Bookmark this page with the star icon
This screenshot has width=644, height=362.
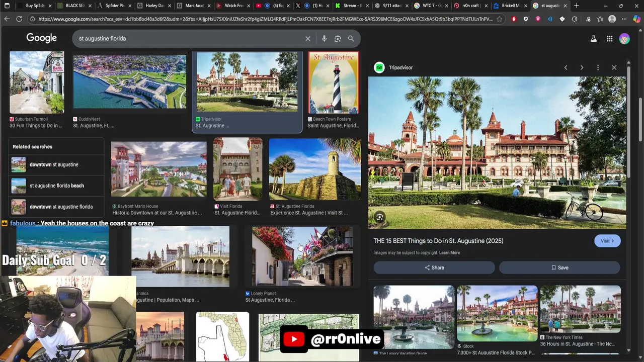499,19
